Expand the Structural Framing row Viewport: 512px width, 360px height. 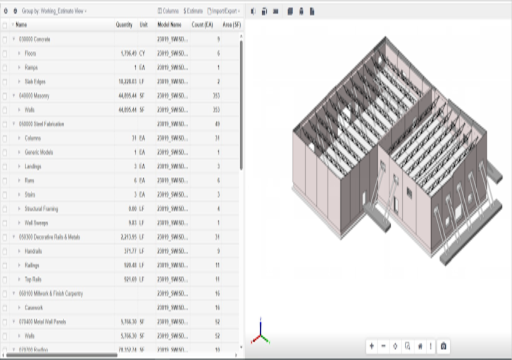19,209
